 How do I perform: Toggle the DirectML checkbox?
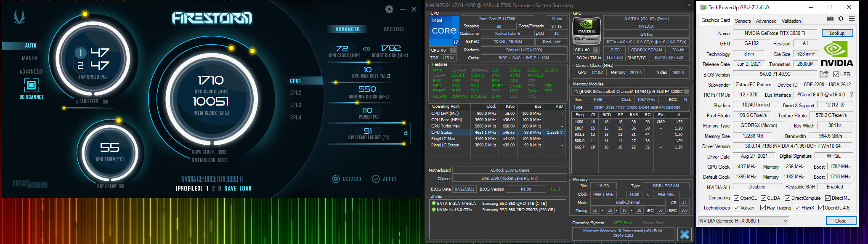tap(828, 198)
